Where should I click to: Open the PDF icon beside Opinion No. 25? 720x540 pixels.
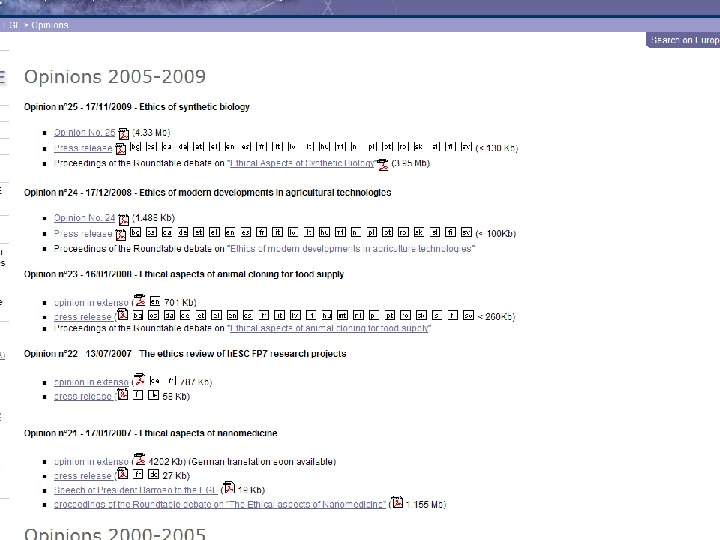(x=124, y=134)
